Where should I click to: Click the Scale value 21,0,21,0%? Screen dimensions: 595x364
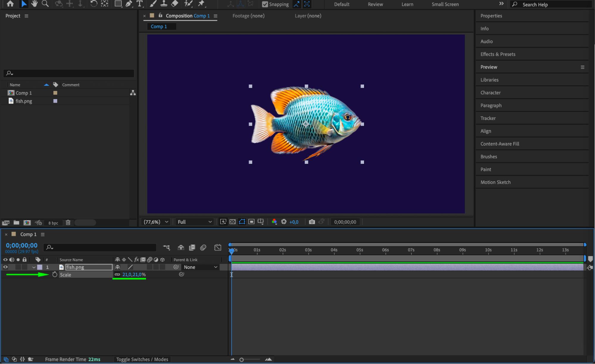point(134,274)
